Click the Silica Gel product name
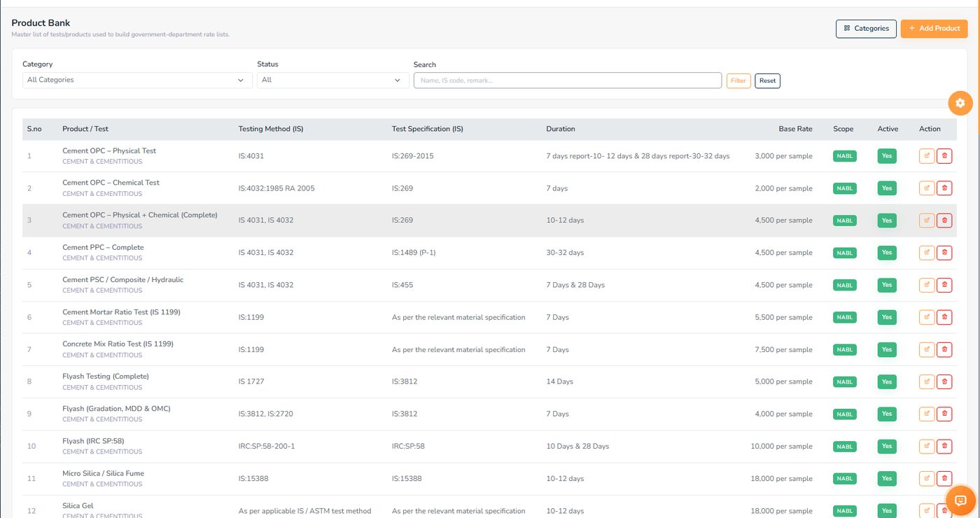Screen dimensions: 980x518 [x=78, y=505]
